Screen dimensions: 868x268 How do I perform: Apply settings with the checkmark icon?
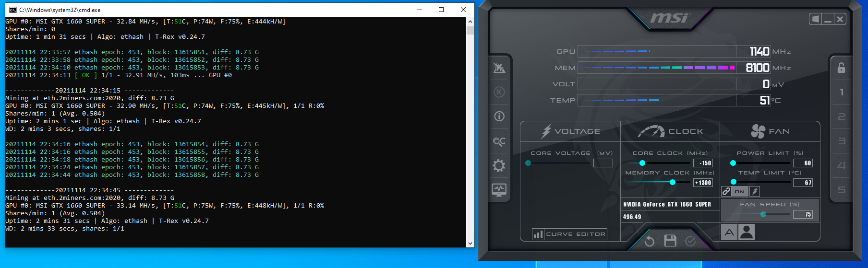coord(690,241)
